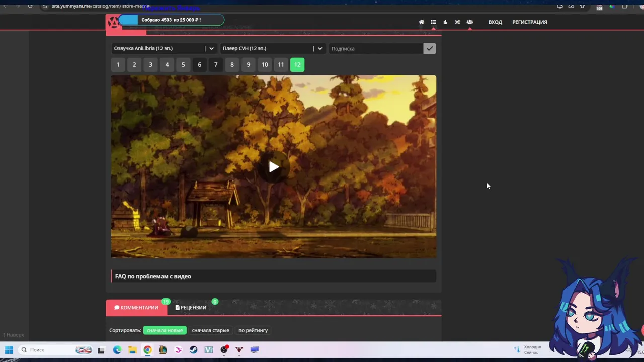Open League of Legends taskbar icon
The width and height of the screenshot is (644, 362).
click(163, 350)
